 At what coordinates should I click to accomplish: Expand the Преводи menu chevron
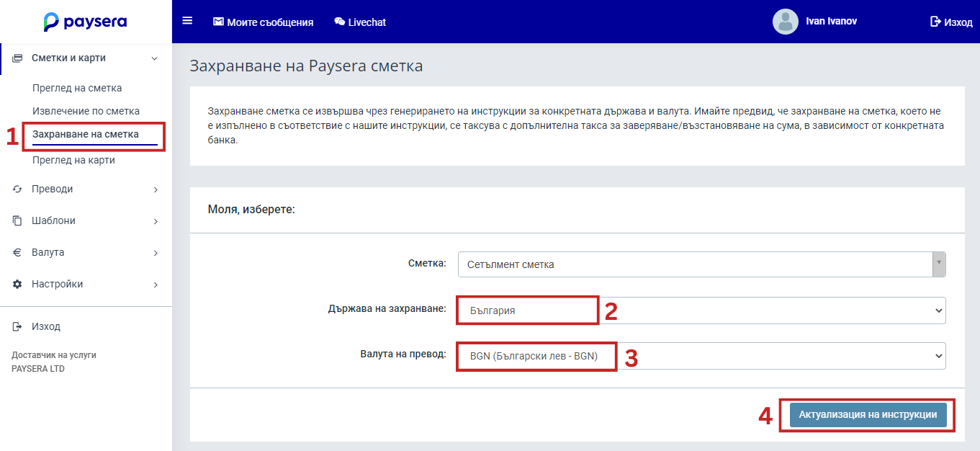click(156, 190)
